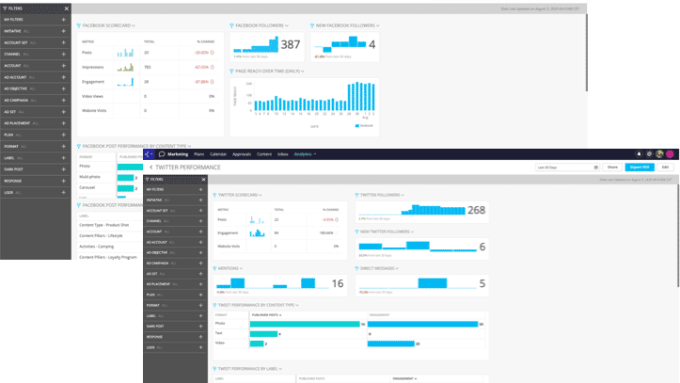This screenshot has width=680, height=383.
Task: Add Ad Objective filter plus in Facebook window
Action: pyautogui.click(x=63, y=88)
